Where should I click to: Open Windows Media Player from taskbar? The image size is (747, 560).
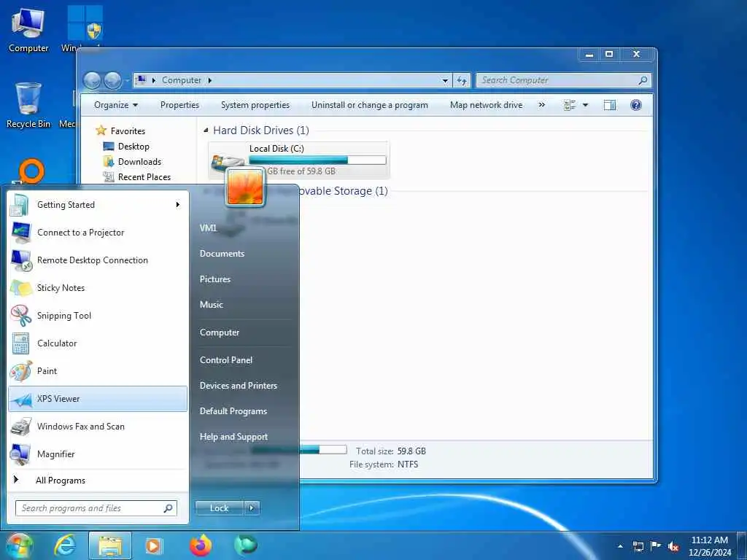154,545
